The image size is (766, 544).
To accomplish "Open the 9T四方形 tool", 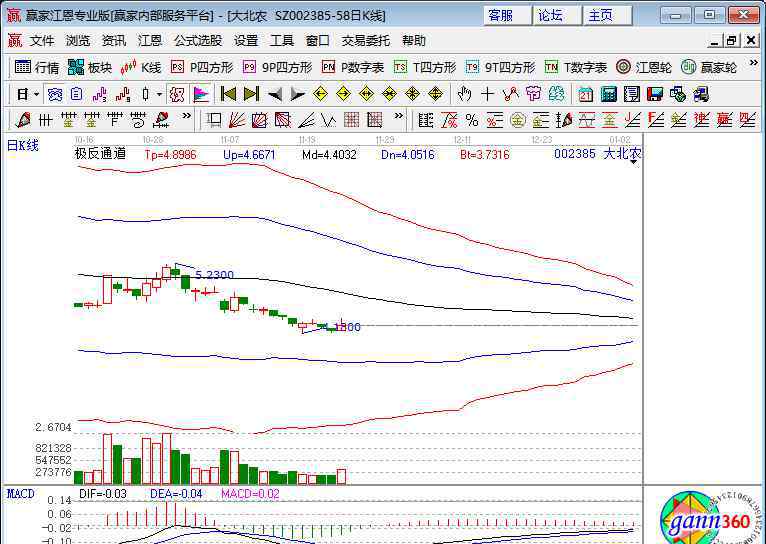I will [500, 67].
